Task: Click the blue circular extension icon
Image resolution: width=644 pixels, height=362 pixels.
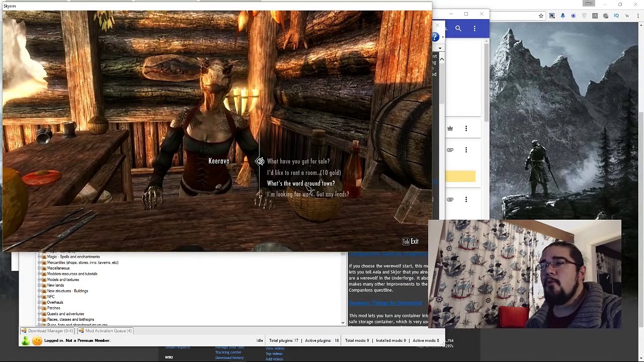Action: pos(573,16)
